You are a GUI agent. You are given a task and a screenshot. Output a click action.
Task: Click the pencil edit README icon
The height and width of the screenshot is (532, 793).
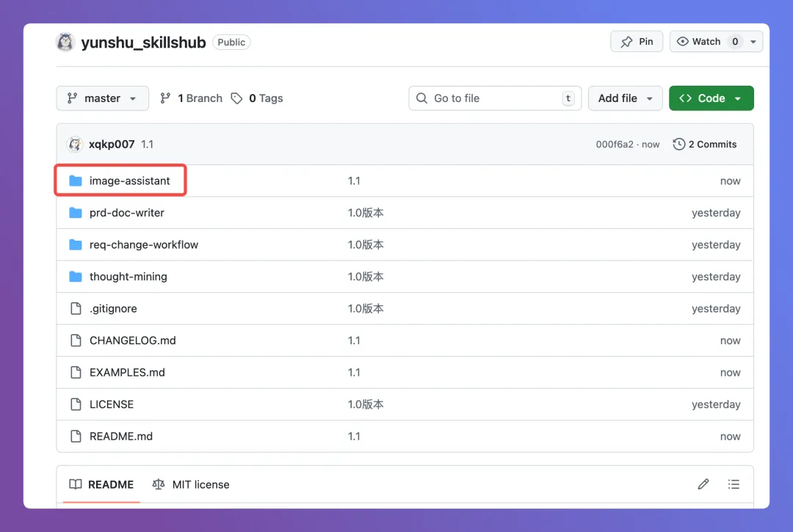tap(703, 484)
